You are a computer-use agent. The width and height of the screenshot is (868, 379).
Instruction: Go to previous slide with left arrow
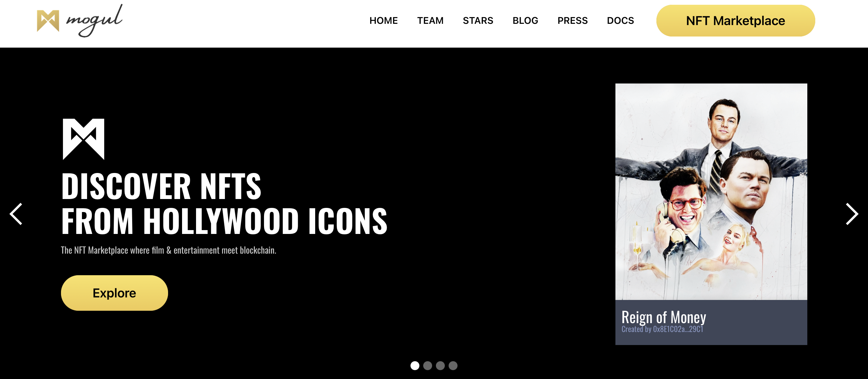(16, 214)
